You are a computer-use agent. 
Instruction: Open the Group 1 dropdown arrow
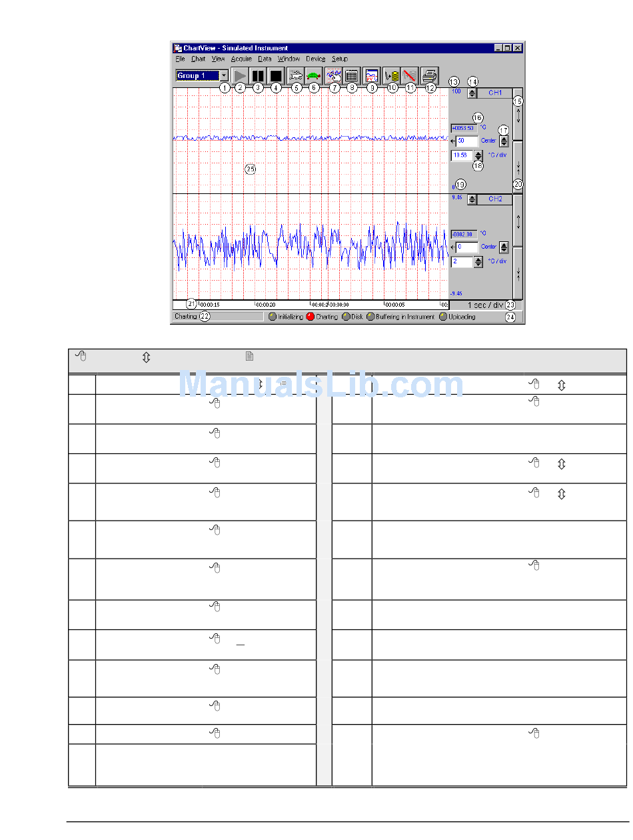[224, 75]
